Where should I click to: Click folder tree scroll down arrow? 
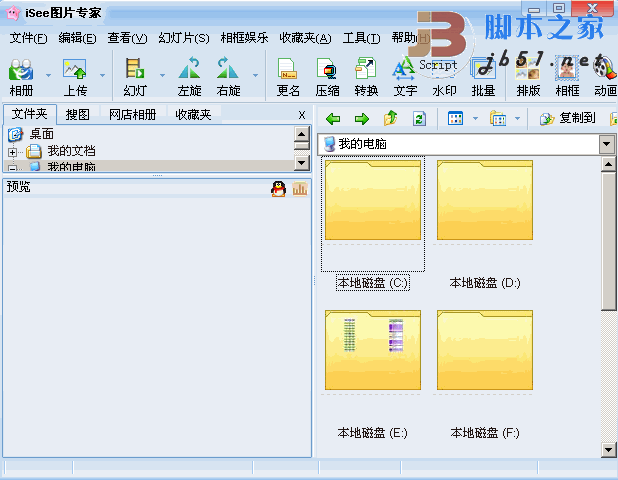tap(302, 163)
